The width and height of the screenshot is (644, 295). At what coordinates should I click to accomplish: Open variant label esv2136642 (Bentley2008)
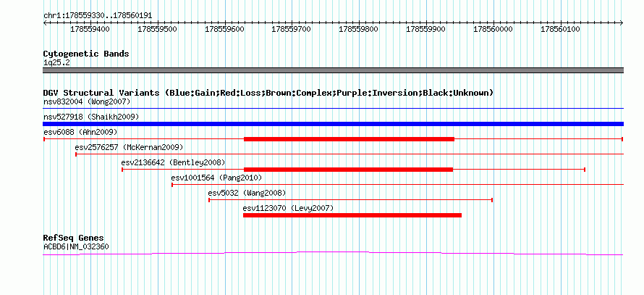tap(173, 162)
